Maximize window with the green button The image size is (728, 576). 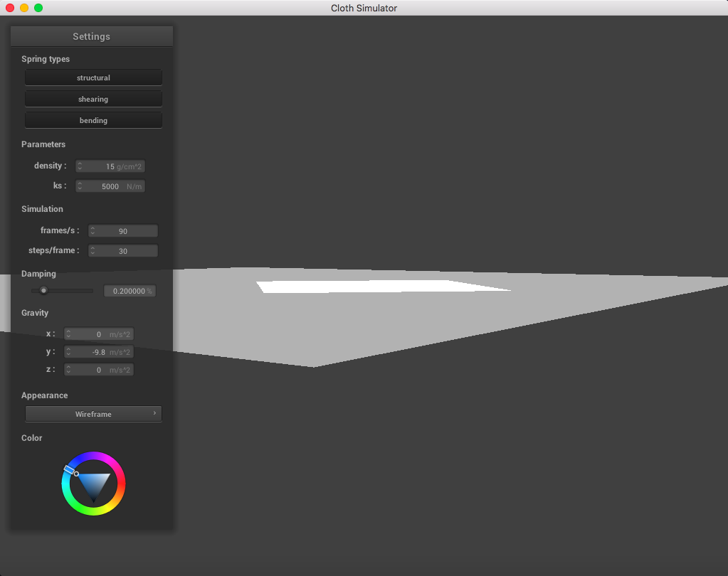click(x=38, y=8)
